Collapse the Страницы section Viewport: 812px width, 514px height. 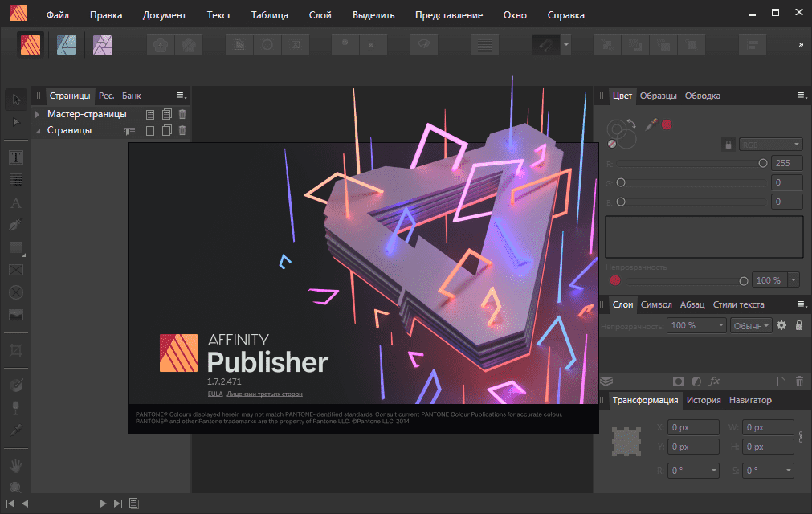(x=37, y=130)
